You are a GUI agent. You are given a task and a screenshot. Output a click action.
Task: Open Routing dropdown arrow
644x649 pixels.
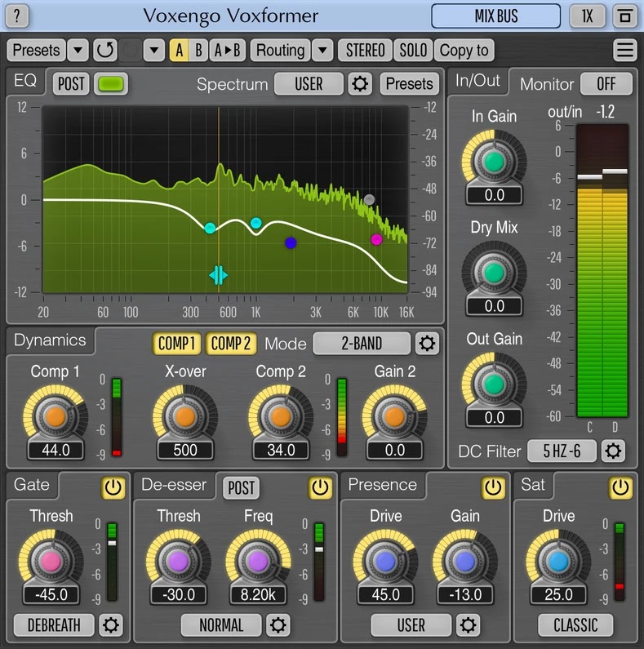pyautogui.click(x=322, y=51)
